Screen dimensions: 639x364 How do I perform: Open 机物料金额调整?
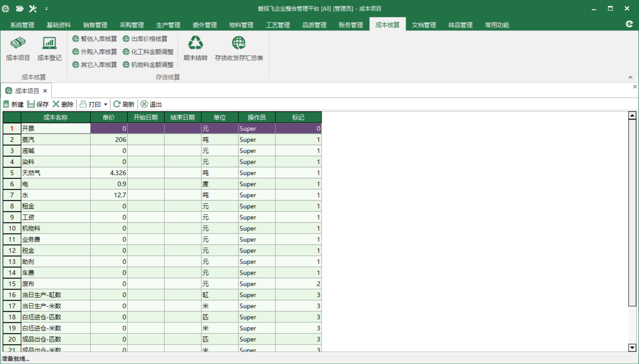[x=148, y=65]
